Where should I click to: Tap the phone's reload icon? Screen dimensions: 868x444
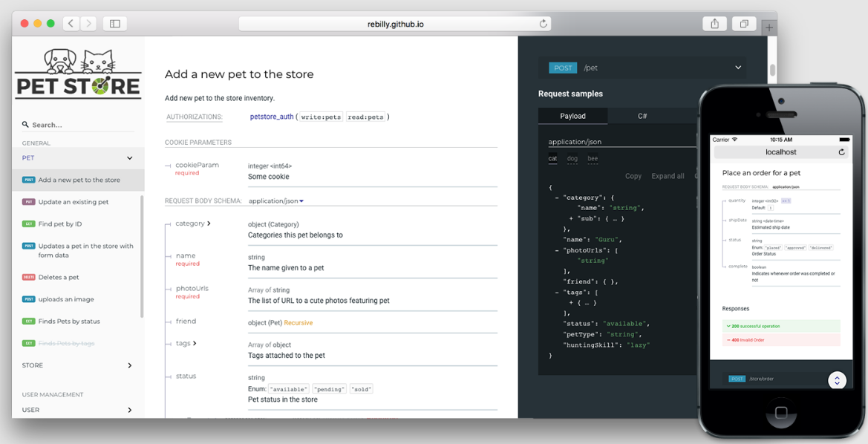pyautogui.click(x=841, y=152)
